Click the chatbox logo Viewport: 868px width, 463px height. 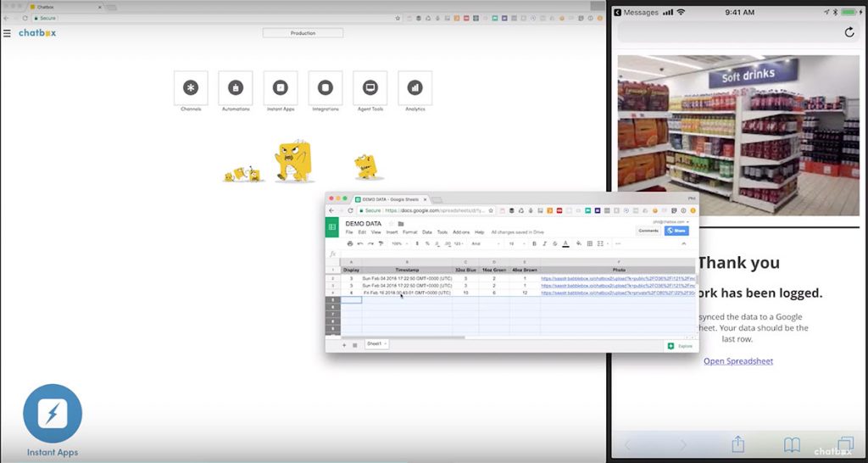point(37,33)
